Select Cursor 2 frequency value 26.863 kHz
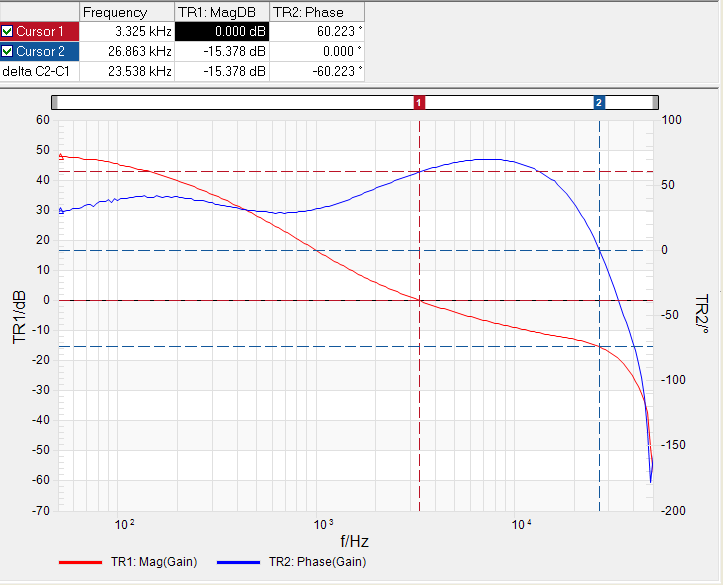This screenshot has height=585, width=723. [127, 51]
